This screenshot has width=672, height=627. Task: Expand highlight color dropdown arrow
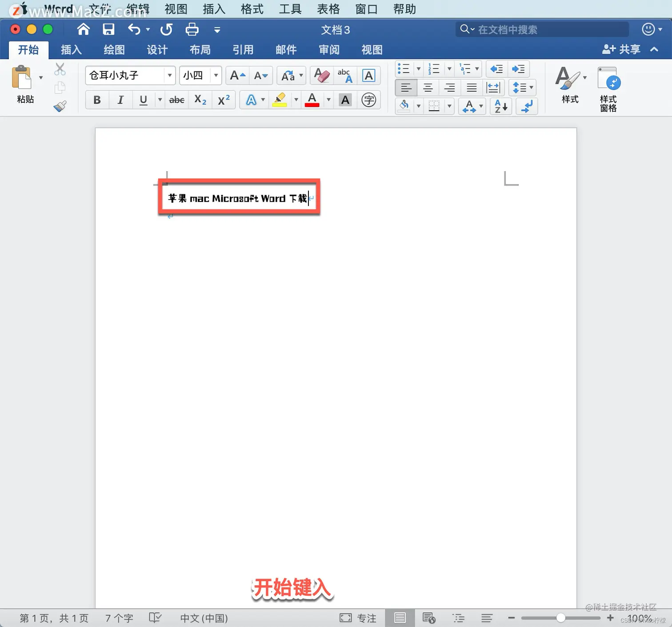296,100
